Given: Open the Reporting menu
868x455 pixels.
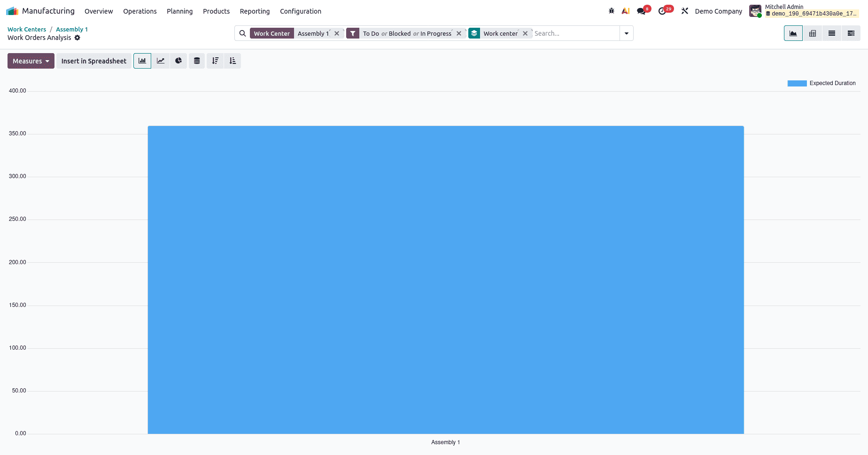Looking at the screenshot, I should 255,11.
